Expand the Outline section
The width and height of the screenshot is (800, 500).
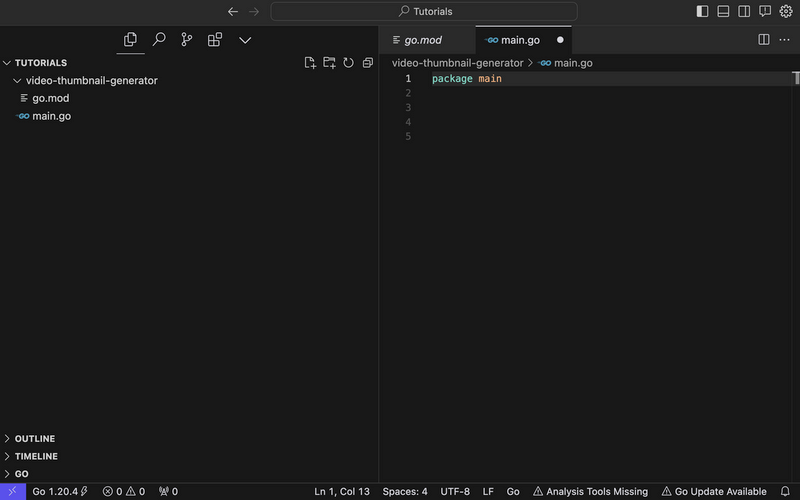click(35, 439)
